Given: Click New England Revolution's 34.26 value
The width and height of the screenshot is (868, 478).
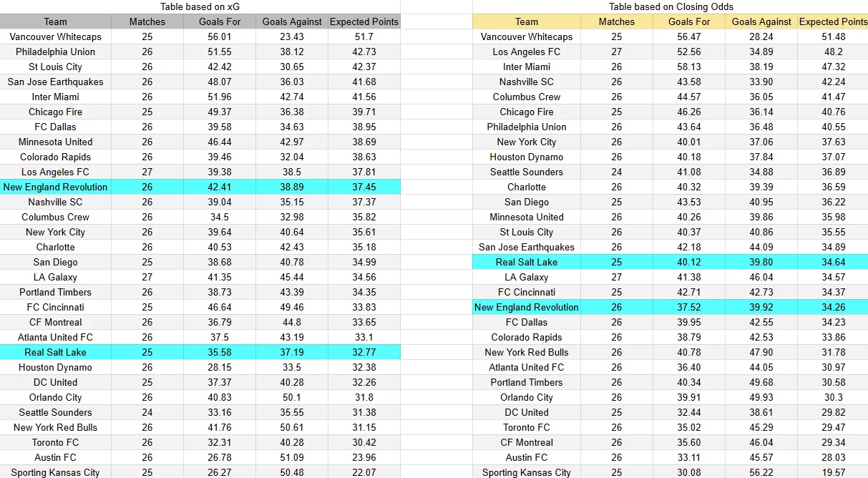Looking at the screenshot, I should pyautogui.click(x=833, y=307).
